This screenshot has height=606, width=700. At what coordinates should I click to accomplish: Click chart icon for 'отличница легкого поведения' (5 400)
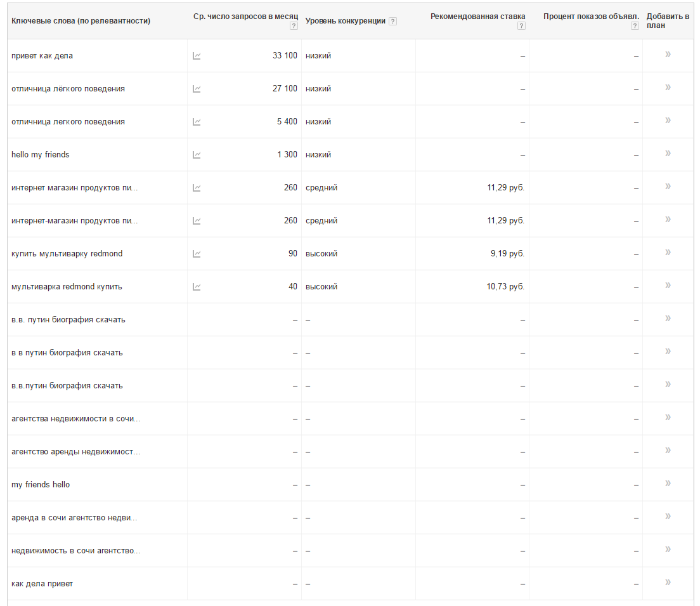click(x=197, y=122)
